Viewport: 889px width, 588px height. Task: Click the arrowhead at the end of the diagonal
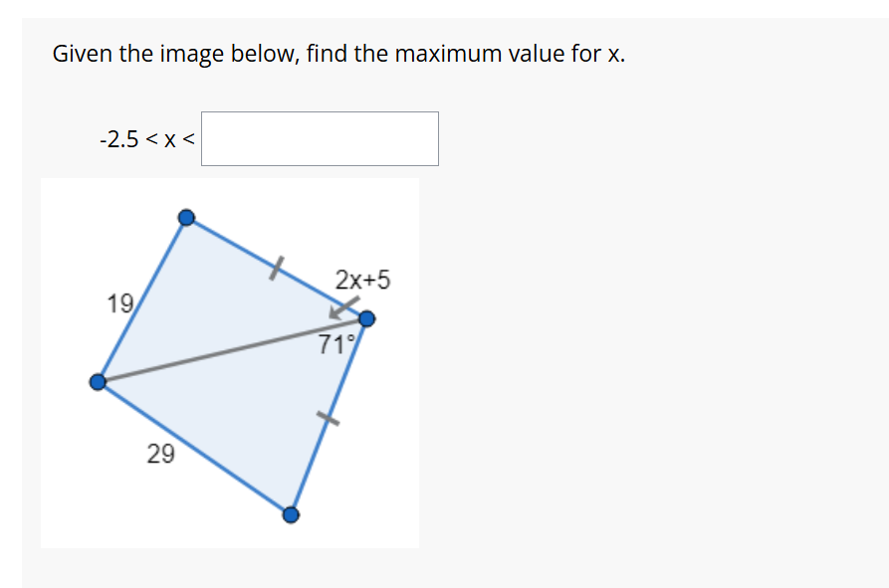pyautogui.click(x=336, y=312)
